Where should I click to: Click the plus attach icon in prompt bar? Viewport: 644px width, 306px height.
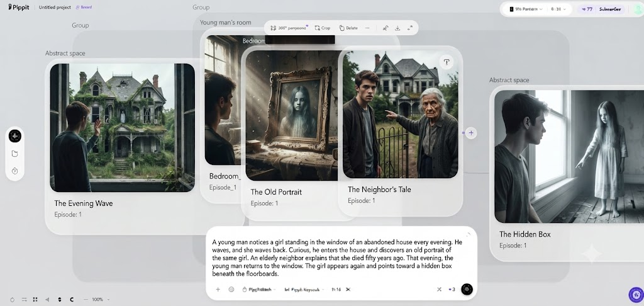tap(218, 290)
